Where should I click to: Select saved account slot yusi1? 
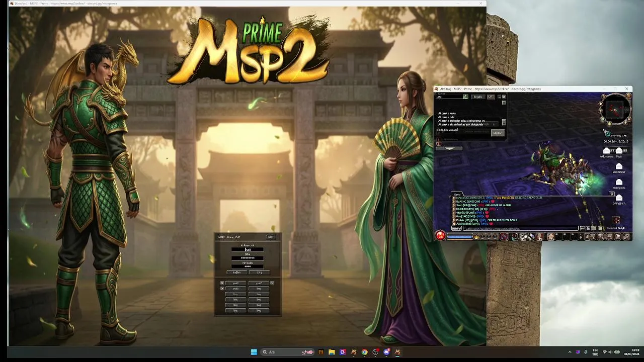tap(235, 283)
